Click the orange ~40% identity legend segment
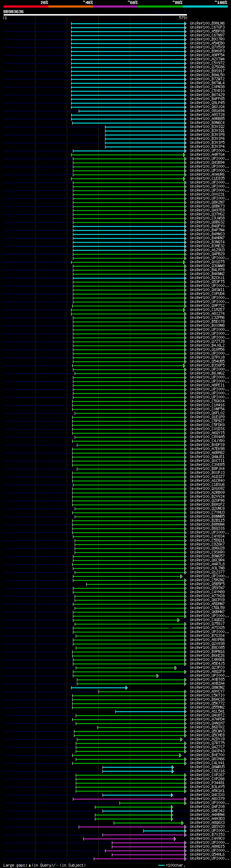231x868 pixels. point(70,7)
